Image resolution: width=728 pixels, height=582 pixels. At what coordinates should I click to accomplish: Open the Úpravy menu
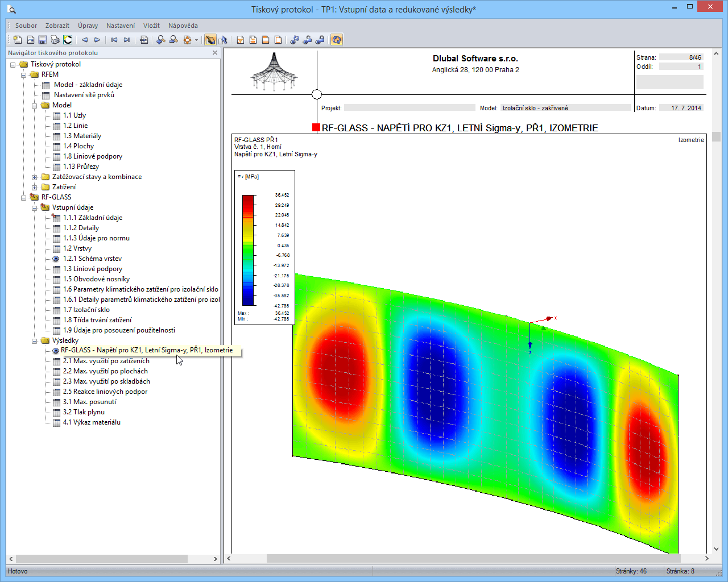[88, 26]
